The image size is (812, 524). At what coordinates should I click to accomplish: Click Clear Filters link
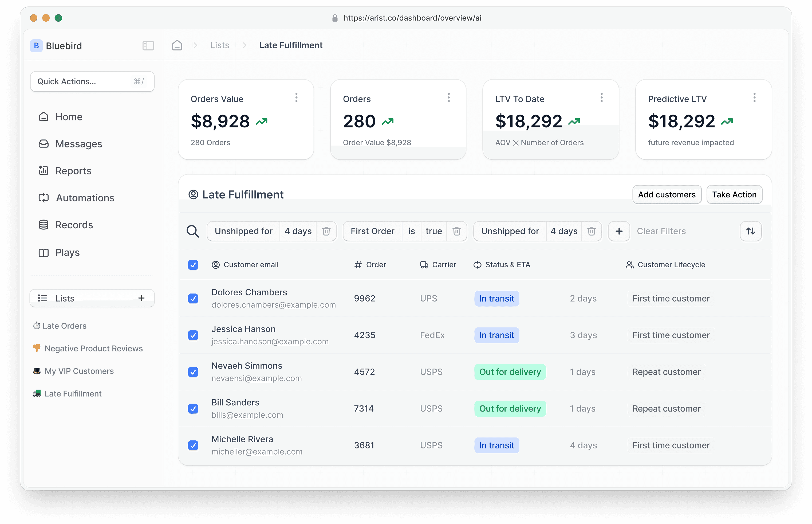point(661,231)
